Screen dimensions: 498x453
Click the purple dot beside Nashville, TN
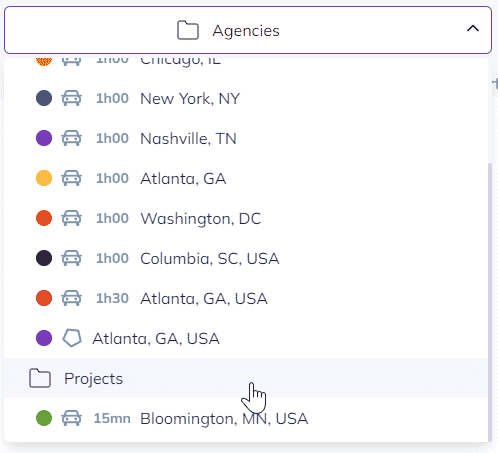click(44, 138)
